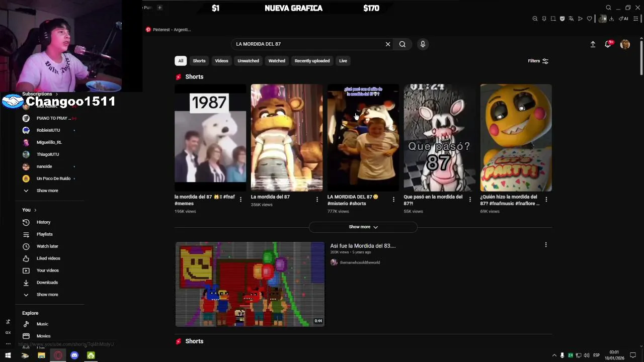Open the Opera GX sidebar GX icon
This screenshot has height=362, width=644.
click(x=8, y=333)
